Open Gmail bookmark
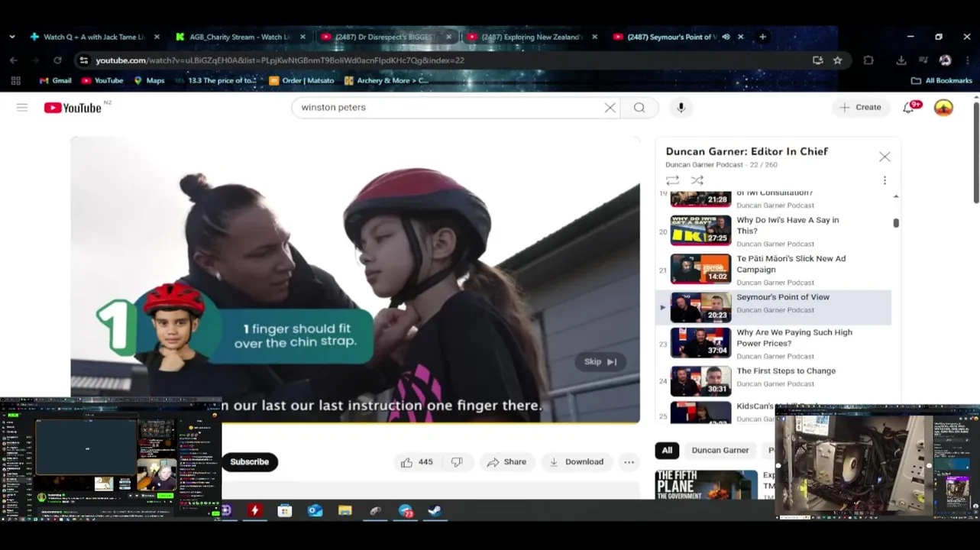 55,80
